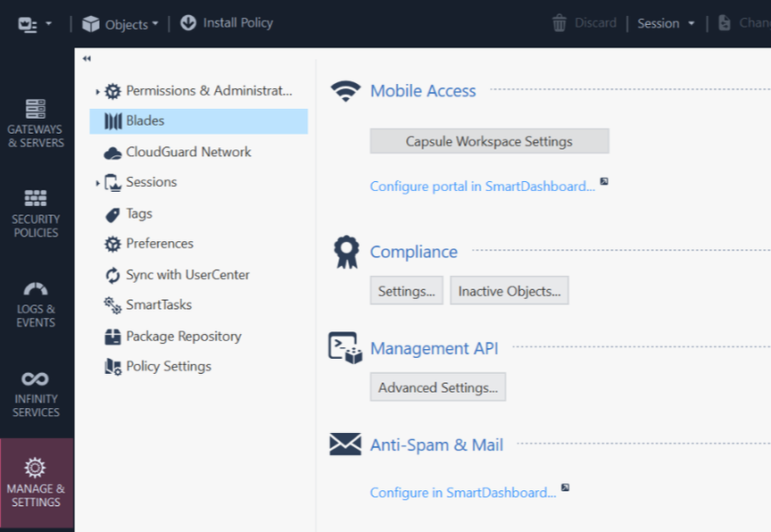
Task: Open Capsule Workspace Settings
Action: (x=489, y=141)
